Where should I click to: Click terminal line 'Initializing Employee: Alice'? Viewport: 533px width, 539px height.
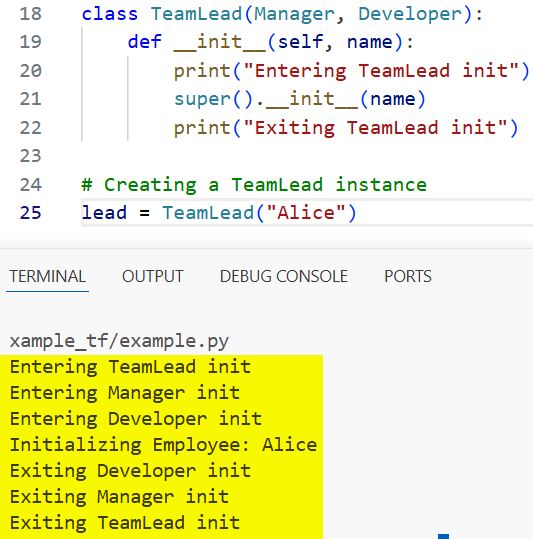pos(163,445)
